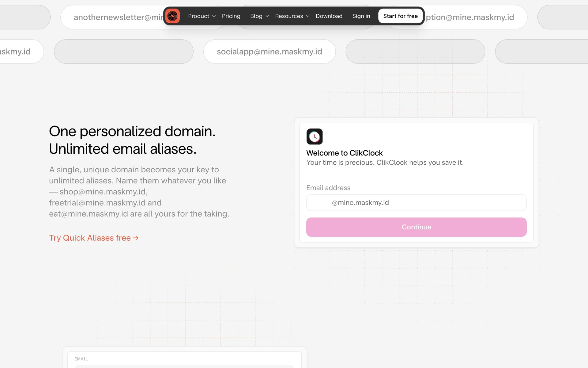Click the orange spiral logo in navbar

point(172,16)
